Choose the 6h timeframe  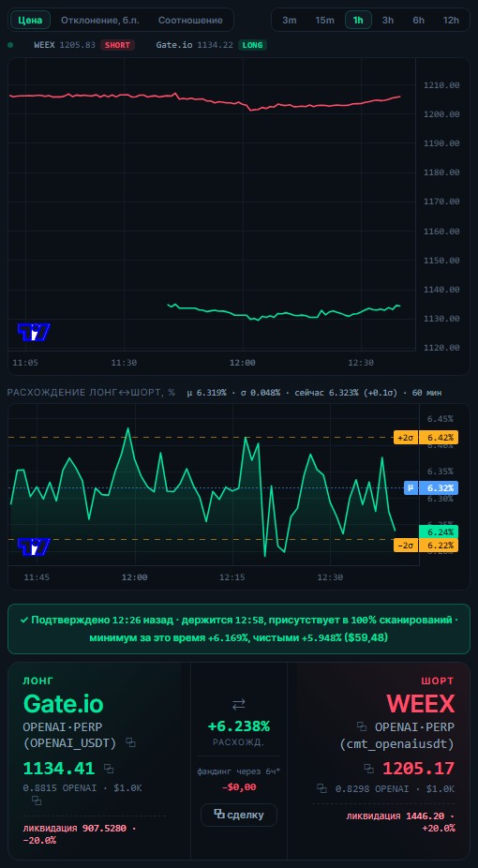point(418,21)
